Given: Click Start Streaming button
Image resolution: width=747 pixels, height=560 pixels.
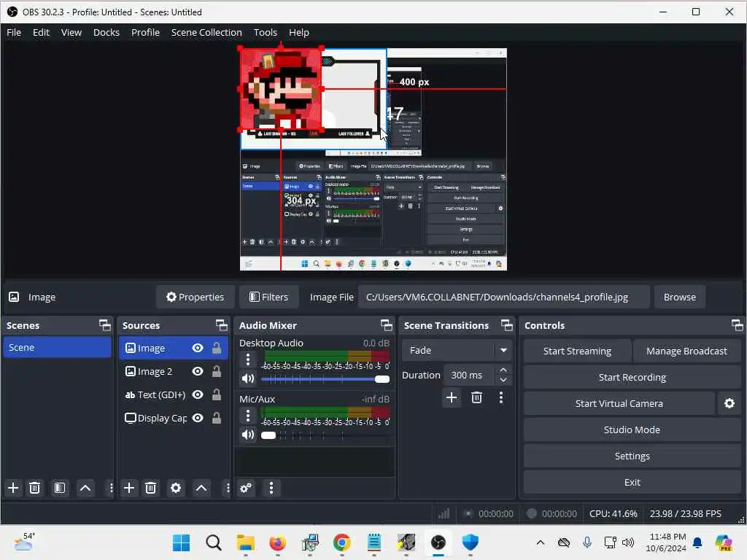Looking at the screenshot, I should [577, 351].
